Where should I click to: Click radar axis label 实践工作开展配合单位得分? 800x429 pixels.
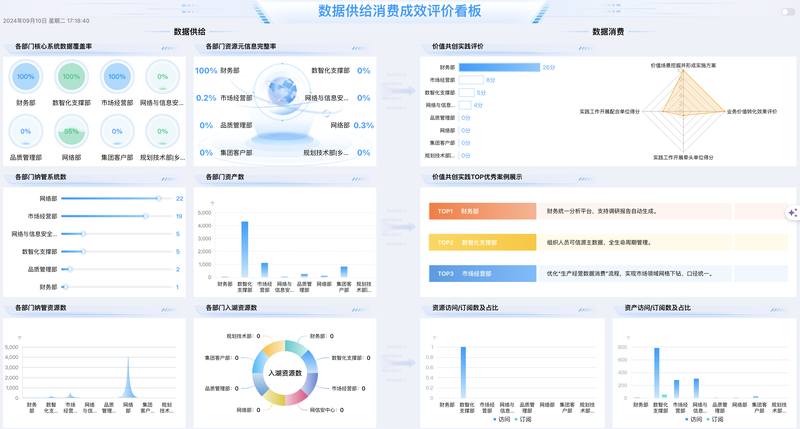[x=609, y=111]
